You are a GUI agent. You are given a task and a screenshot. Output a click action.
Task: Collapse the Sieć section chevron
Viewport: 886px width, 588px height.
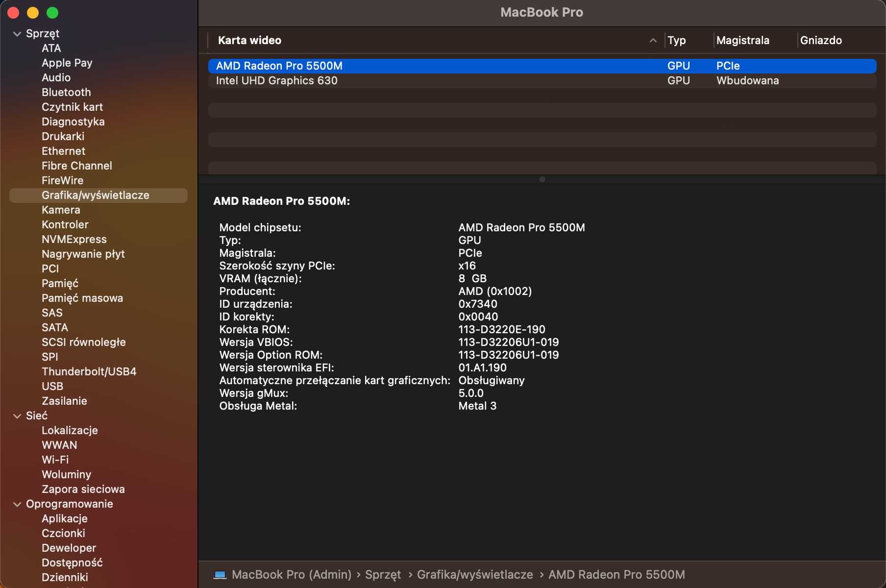point(17,416)
